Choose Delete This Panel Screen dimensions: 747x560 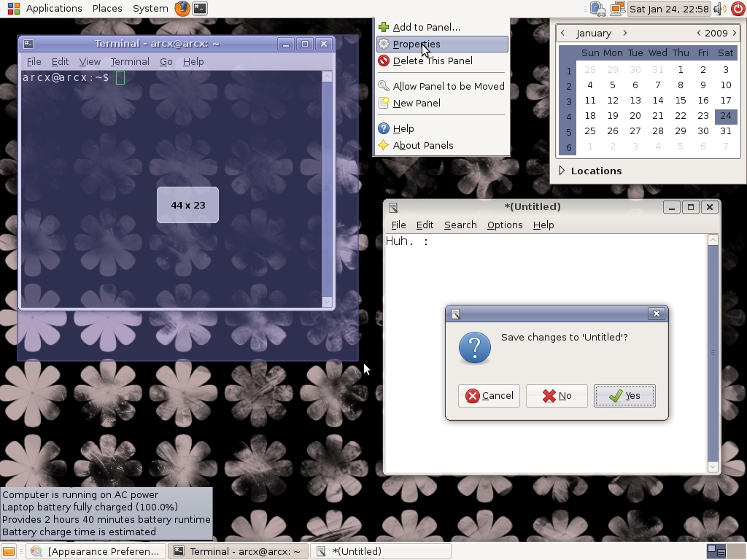(443, 61)
